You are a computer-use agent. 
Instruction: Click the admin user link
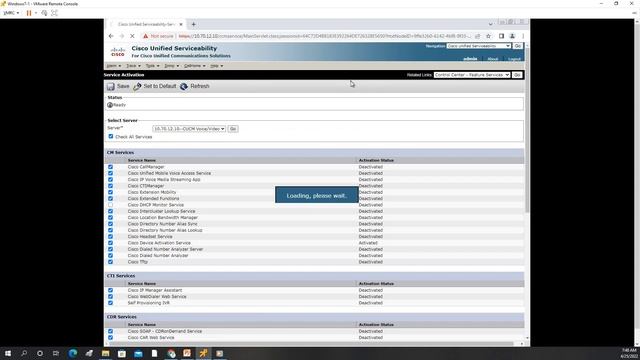[x=470, y=59]
